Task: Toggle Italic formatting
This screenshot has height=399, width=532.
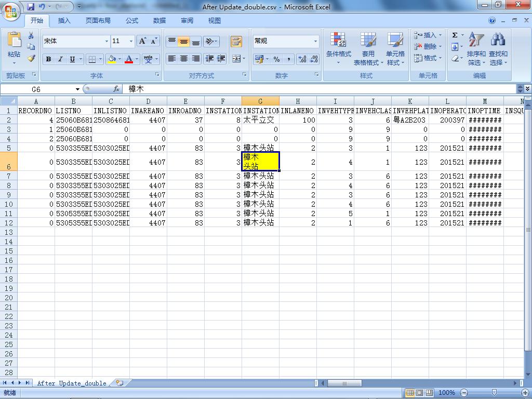Action: point(60,59)
